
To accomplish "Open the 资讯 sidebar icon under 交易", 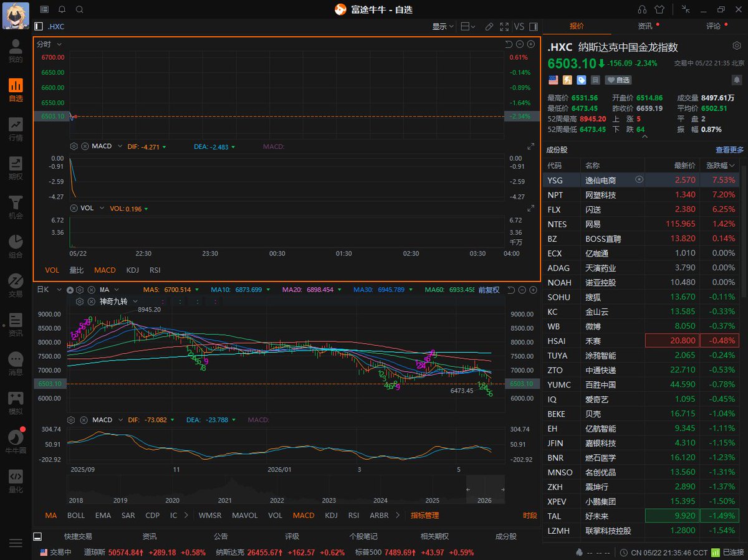I will 16,325.
